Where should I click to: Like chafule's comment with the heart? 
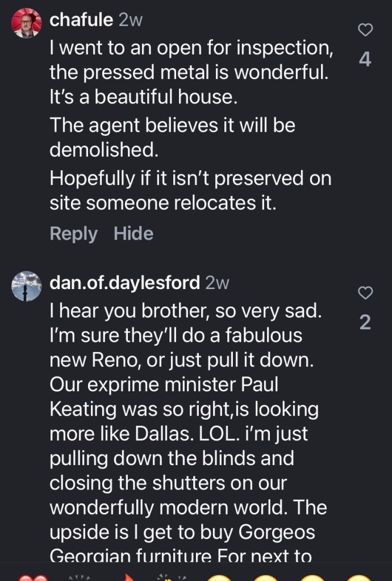click(x=366, y=30)
